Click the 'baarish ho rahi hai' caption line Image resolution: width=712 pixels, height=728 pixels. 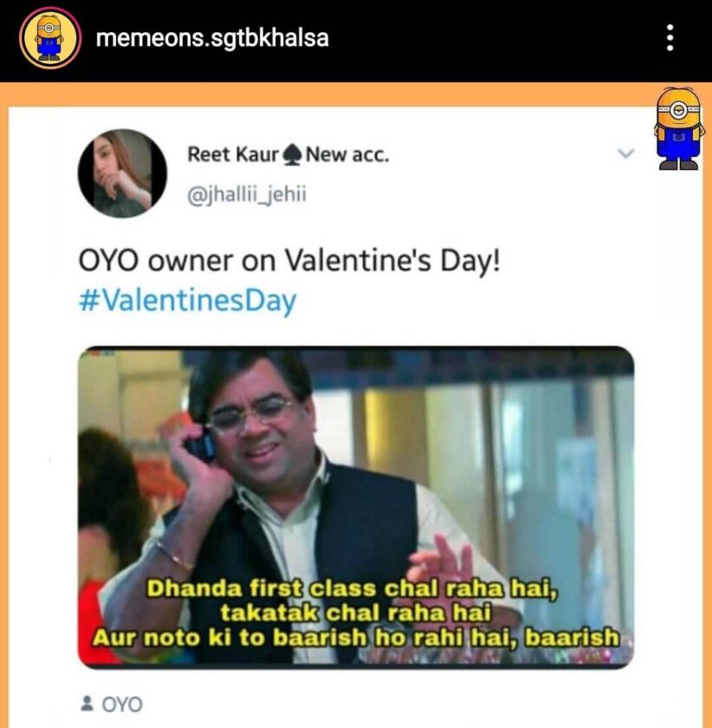coord(355,638)
